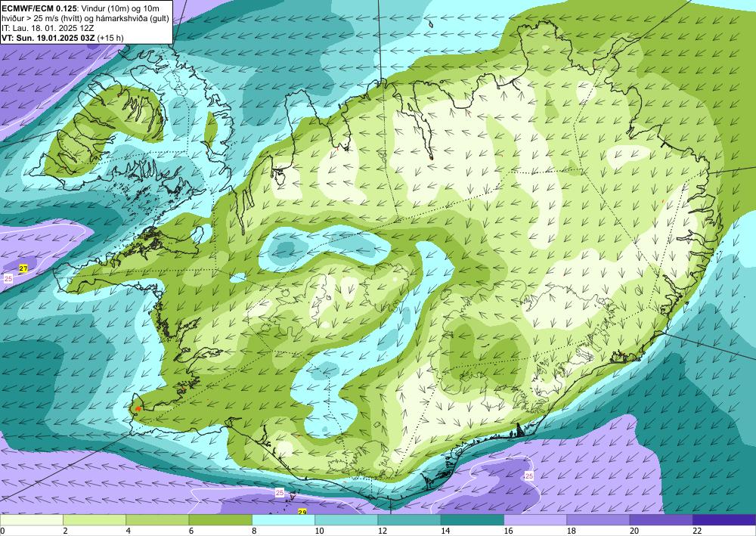Image resolution: width=756 pixels, height=536 pixels.
Task: Click the 'hviður > 25 m/s (hvítt)' description line
Action: 85,18
